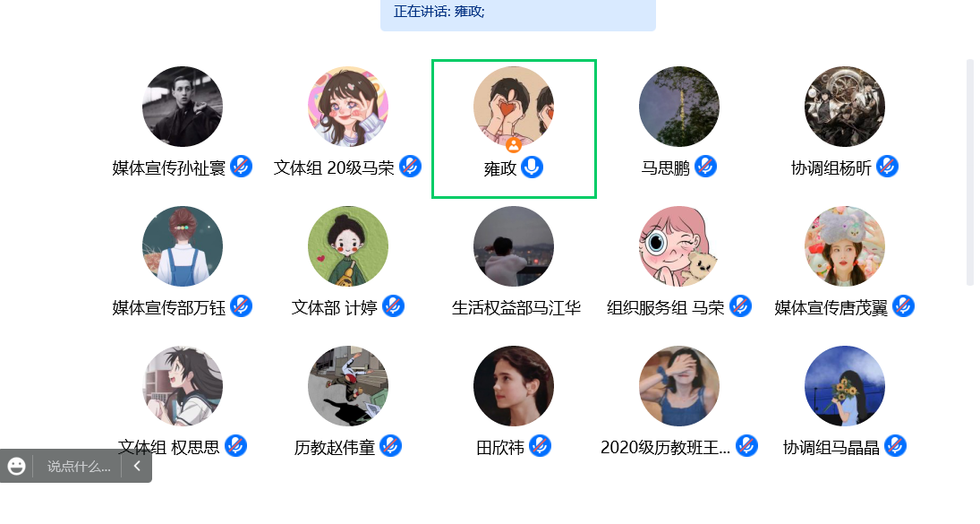Click the muted mic icon beside 媒体宣传孙祉寰

coord(242,167)
